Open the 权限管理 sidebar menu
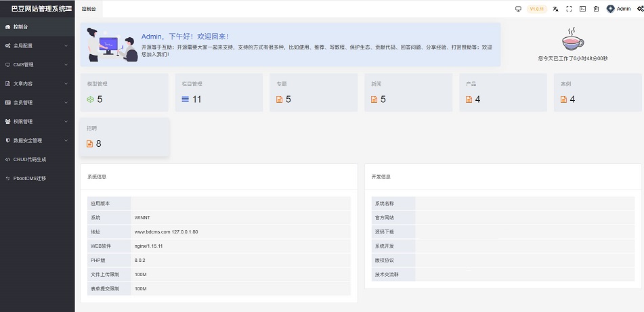This screenshot has height=312, width=644. [x=37, y=121]
